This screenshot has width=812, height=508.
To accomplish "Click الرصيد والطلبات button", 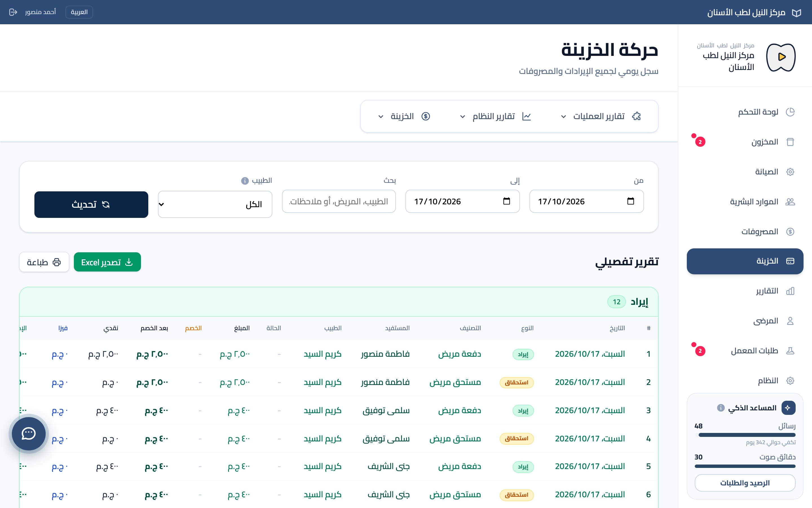I will tap(745, 483).
